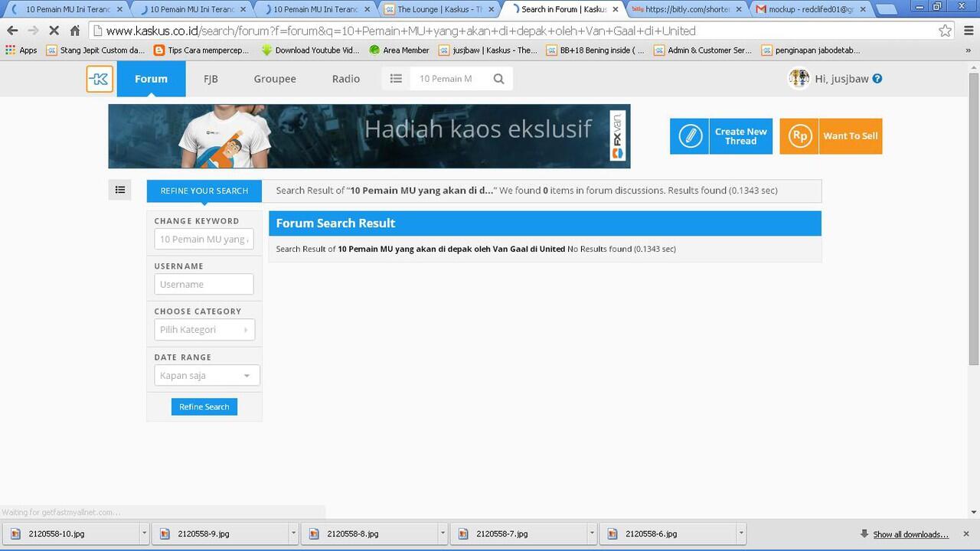The height and width of the screenshot is (551, 980).
Task: Click the down arrow of the page scrollbar
Action: click(973, 512)
